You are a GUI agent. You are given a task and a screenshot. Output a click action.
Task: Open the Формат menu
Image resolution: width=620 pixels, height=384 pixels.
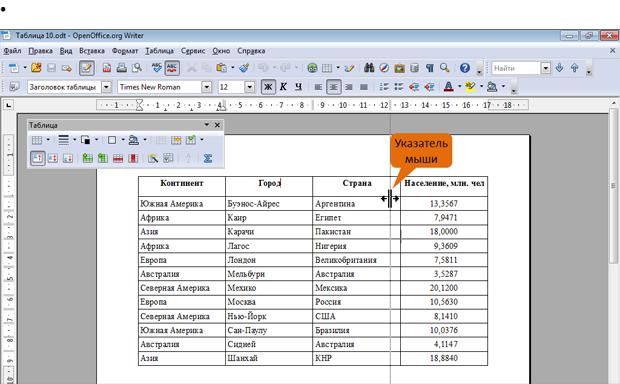125,51
